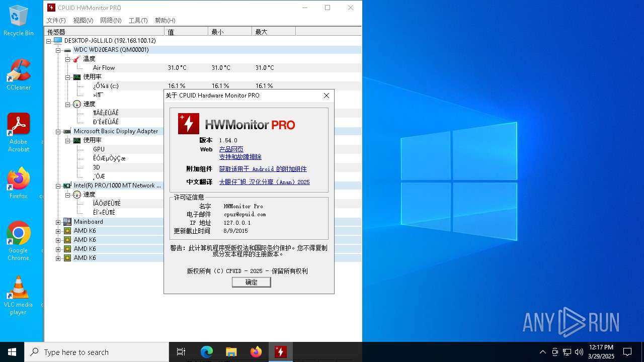The image size is (644, 362).
Task: Open the Chinese translation credit link
Action: [264, 182]
